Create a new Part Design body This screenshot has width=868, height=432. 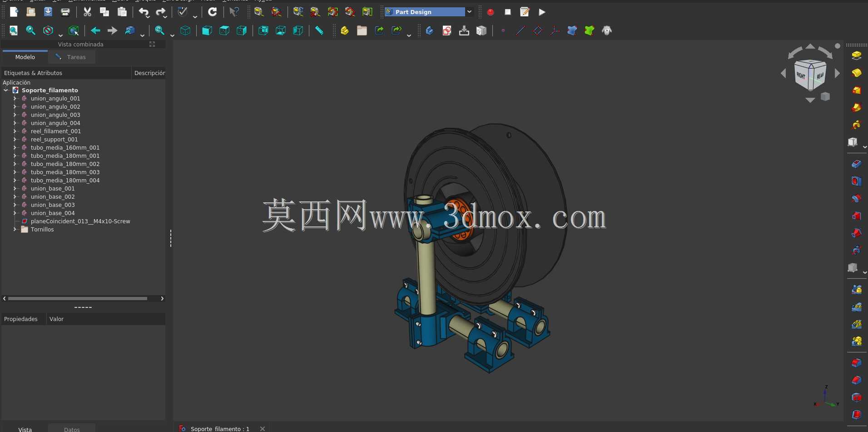coord(430,30)
